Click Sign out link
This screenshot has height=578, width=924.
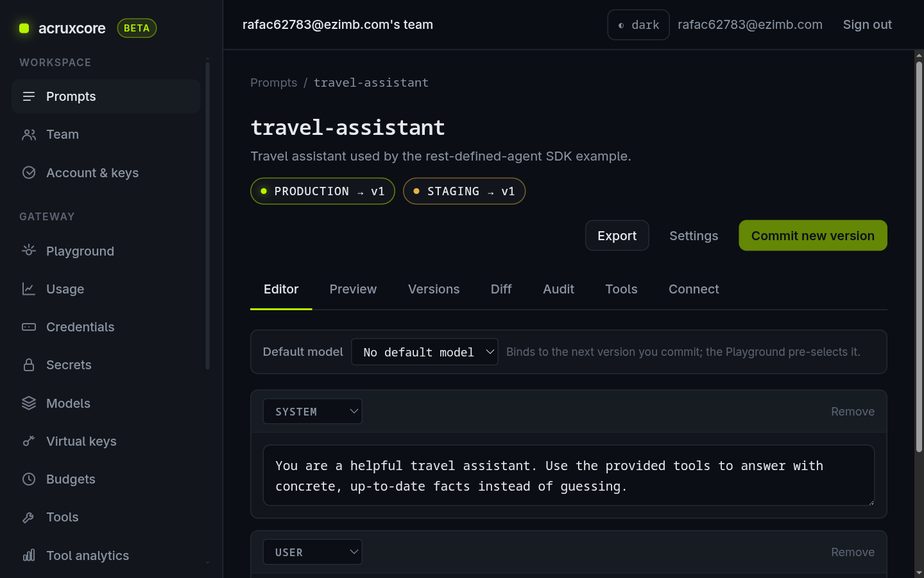pyautogui.click(x=868, y=24)
